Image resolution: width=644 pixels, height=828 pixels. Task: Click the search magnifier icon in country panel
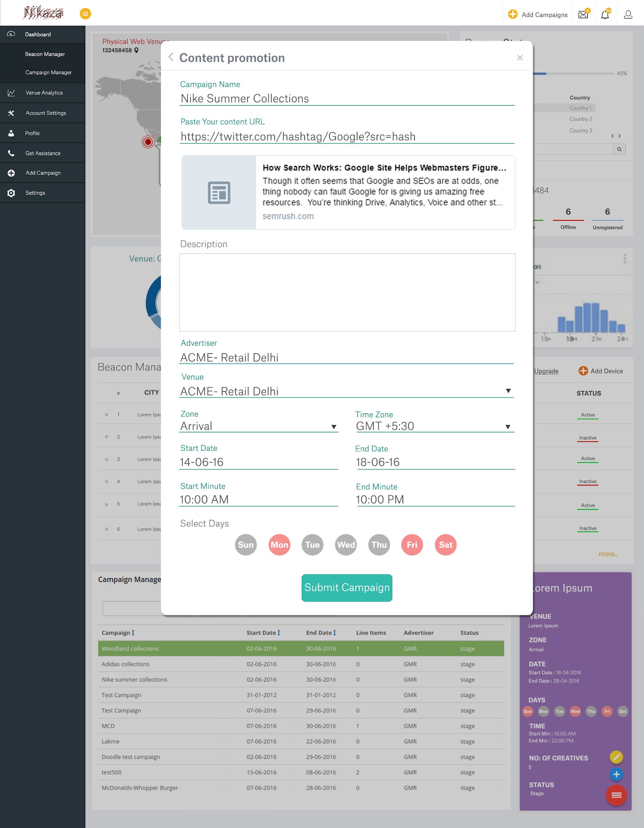coord(619,149)
